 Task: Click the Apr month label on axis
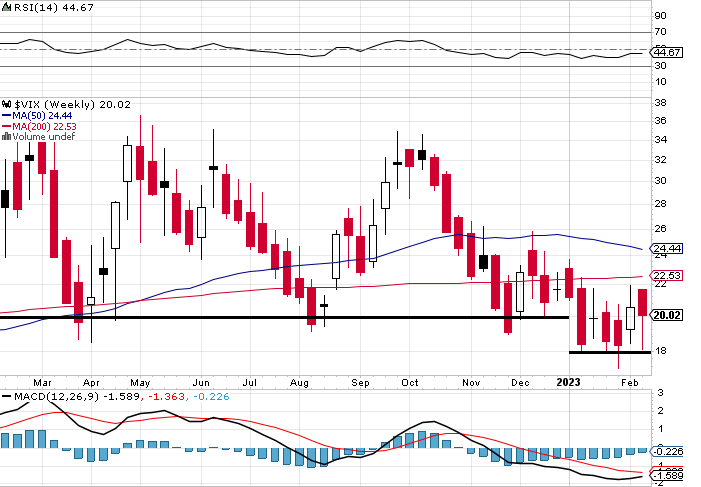pyautogui.click(x=91, y=383)
